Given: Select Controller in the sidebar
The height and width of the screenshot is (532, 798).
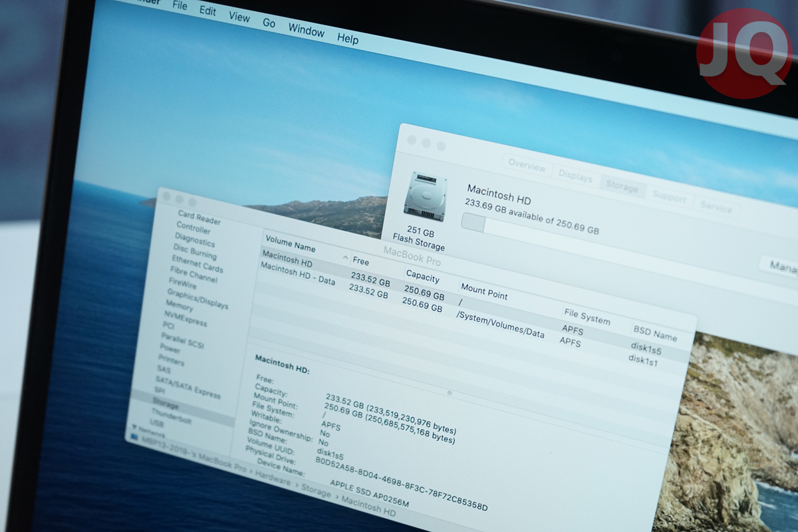Looking at the screenshot, I should [193, 227].
